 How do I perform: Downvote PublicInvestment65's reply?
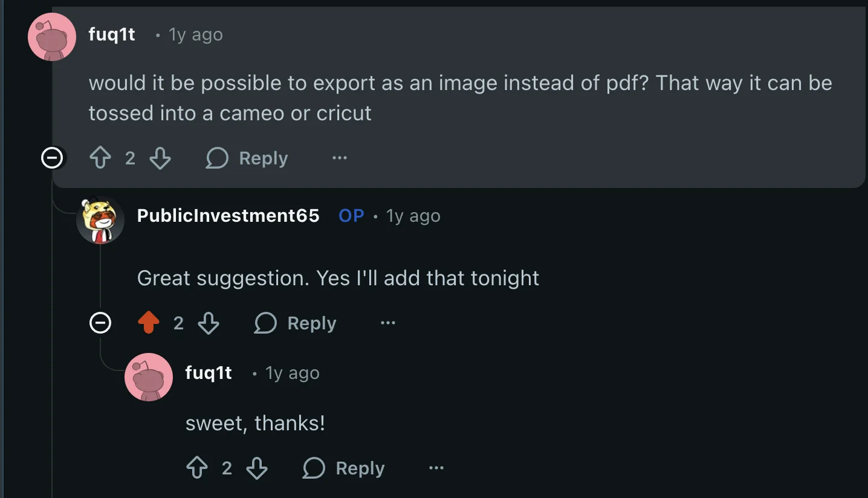click(x=209, y=323)
